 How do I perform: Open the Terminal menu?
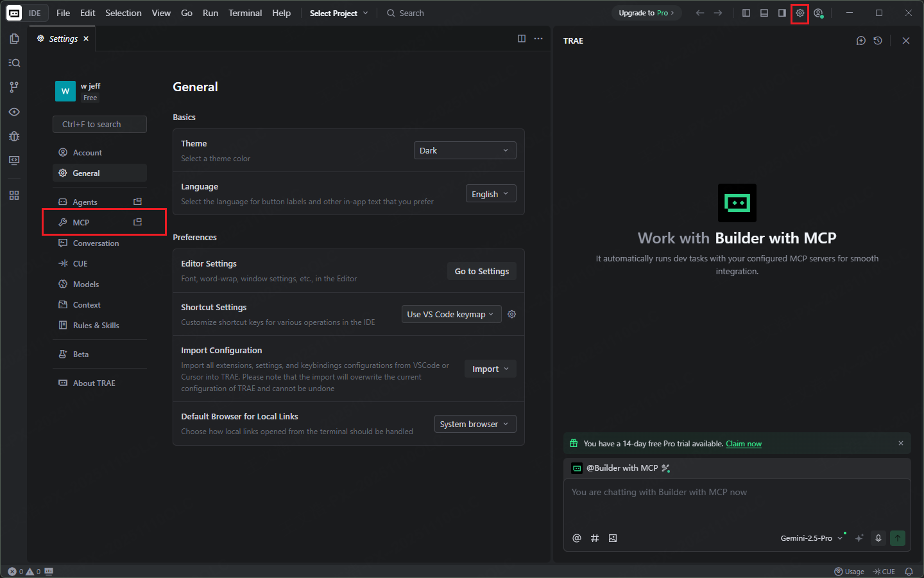click(x=245, y=13)
